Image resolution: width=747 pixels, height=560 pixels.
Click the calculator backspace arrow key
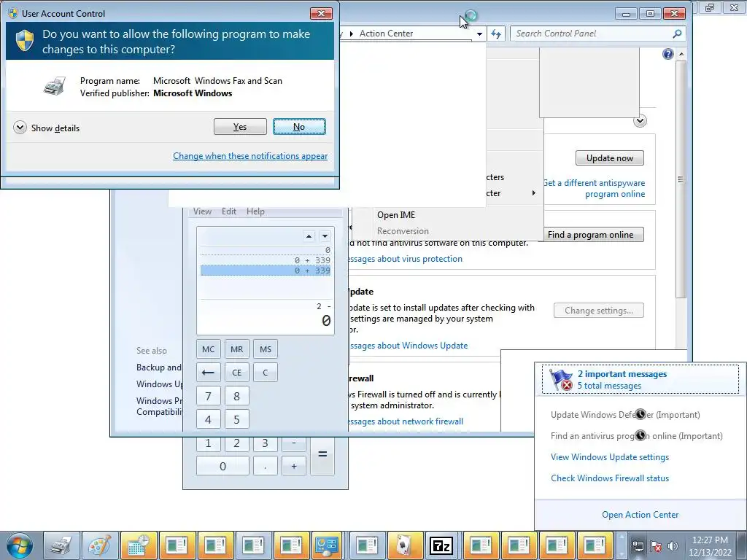tap(208, 373)
